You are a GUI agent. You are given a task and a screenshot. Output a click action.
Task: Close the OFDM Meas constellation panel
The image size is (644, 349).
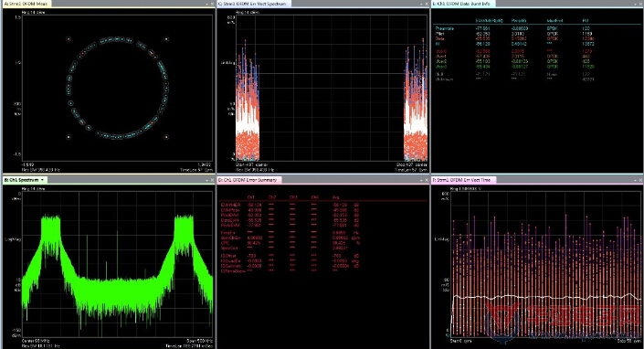212,4
